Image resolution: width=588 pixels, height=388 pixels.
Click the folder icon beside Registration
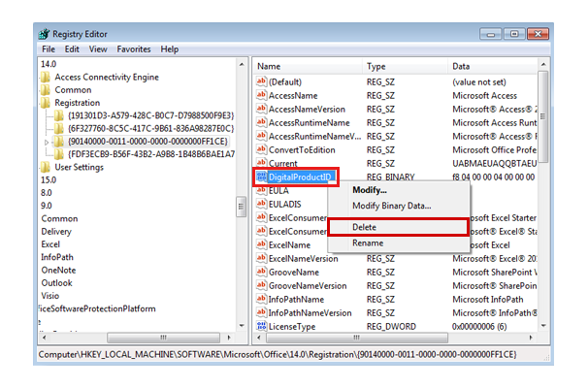46,103
